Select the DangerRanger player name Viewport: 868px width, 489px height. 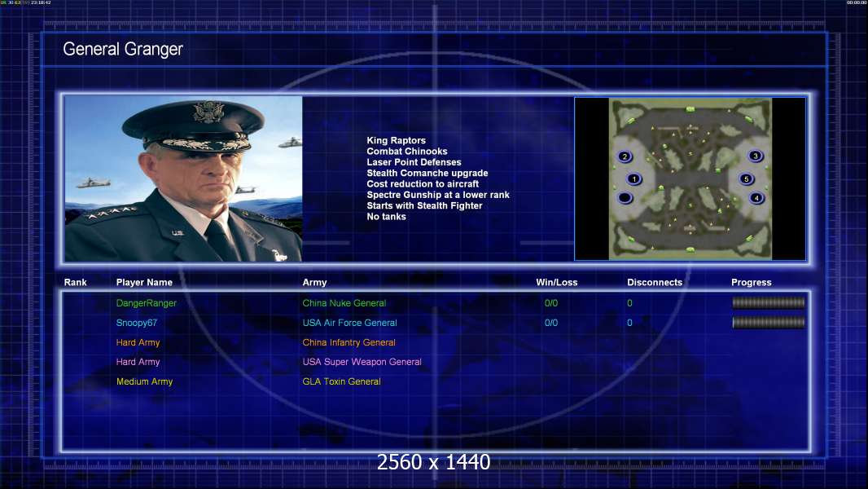coord(146,303)
